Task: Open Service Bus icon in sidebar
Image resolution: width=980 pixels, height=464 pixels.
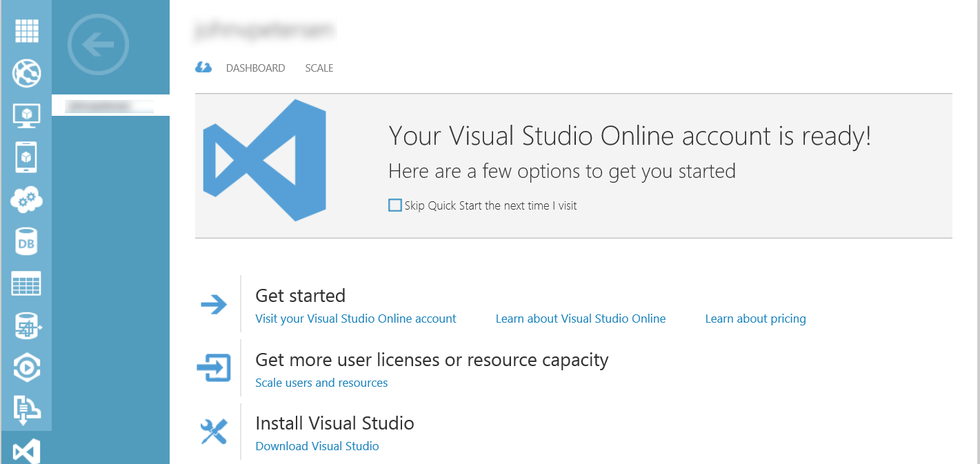Action: [26, 409]
